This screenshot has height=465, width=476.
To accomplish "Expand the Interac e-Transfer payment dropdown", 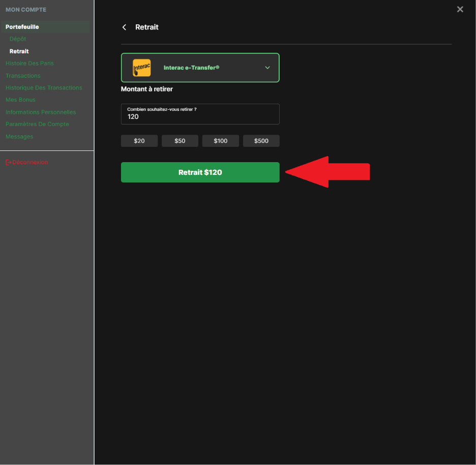I will [x=200, y=68].
